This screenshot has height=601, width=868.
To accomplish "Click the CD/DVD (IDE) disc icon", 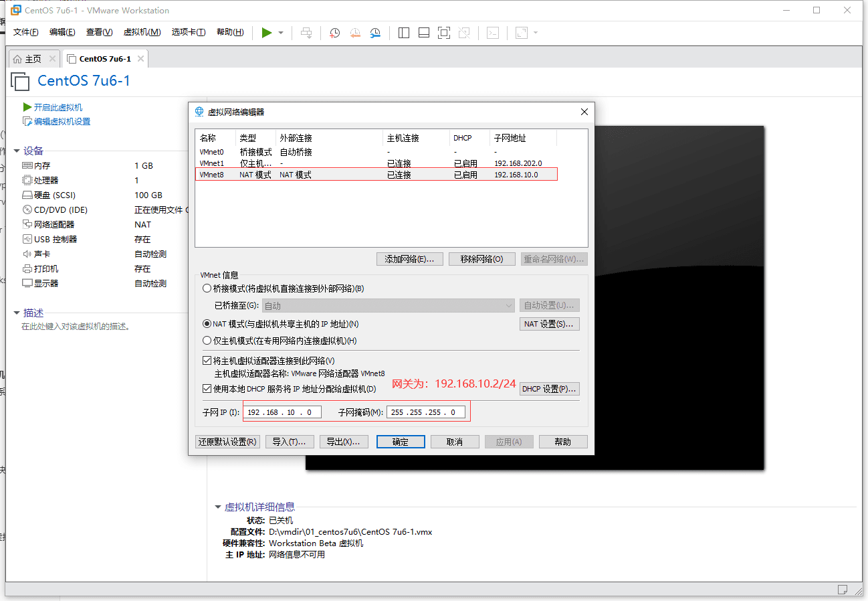I will [27, 209].
